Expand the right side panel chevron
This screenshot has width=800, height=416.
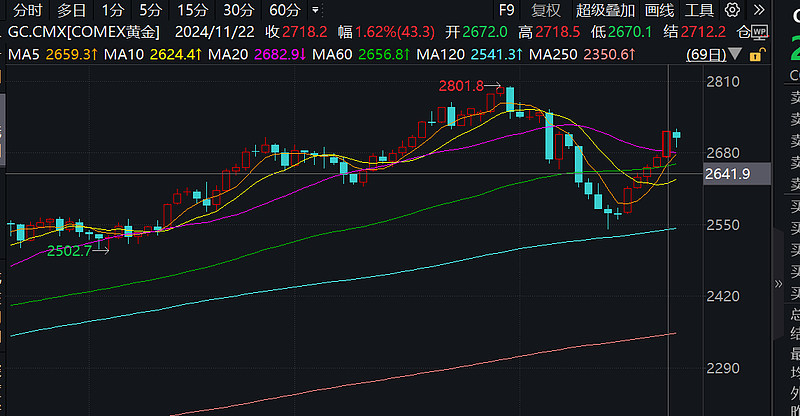778,283
